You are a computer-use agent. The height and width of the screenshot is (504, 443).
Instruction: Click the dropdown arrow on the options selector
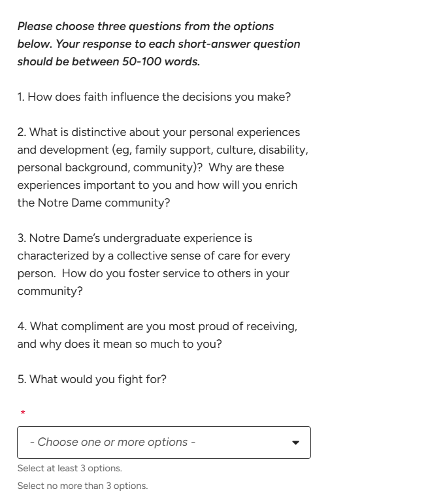click(295, 443)
